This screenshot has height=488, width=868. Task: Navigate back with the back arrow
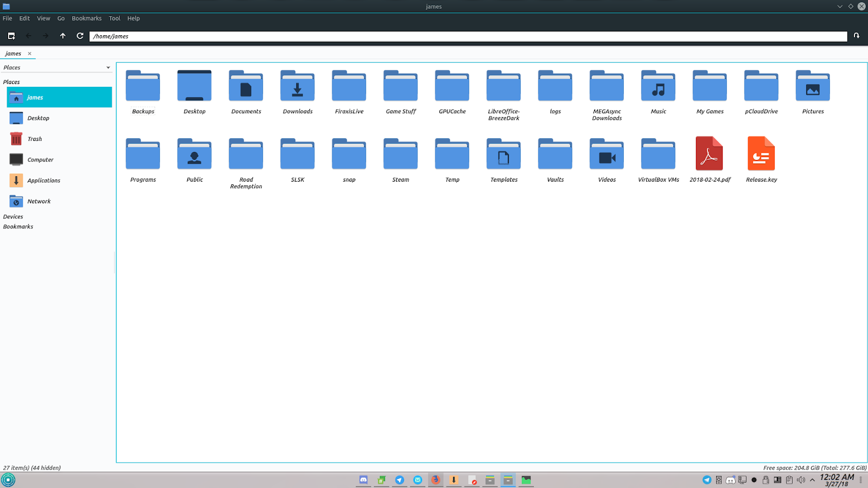click(x=28, y=36)
